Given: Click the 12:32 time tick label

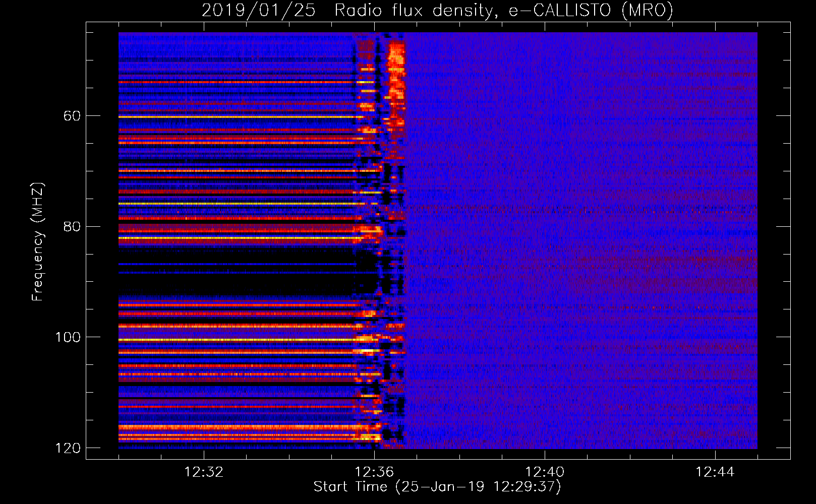Looking at the screenshot, I should click(x=204, y=472).
